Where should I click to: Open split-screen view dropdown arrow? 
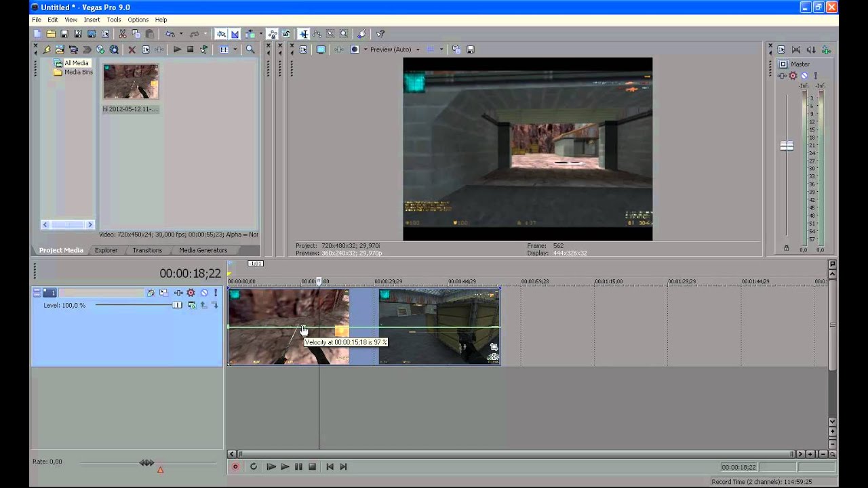[x=365, y=49]
